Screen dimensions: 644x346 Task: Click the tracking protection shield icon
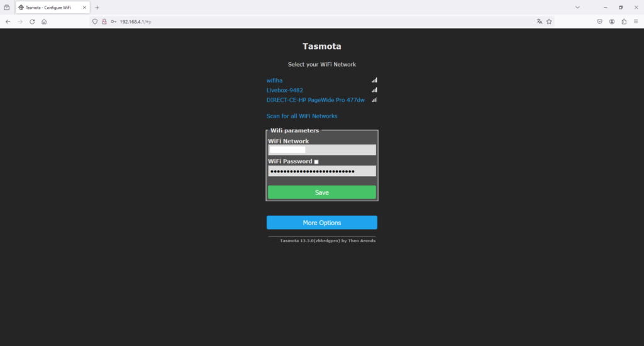[x=95, y=22]
